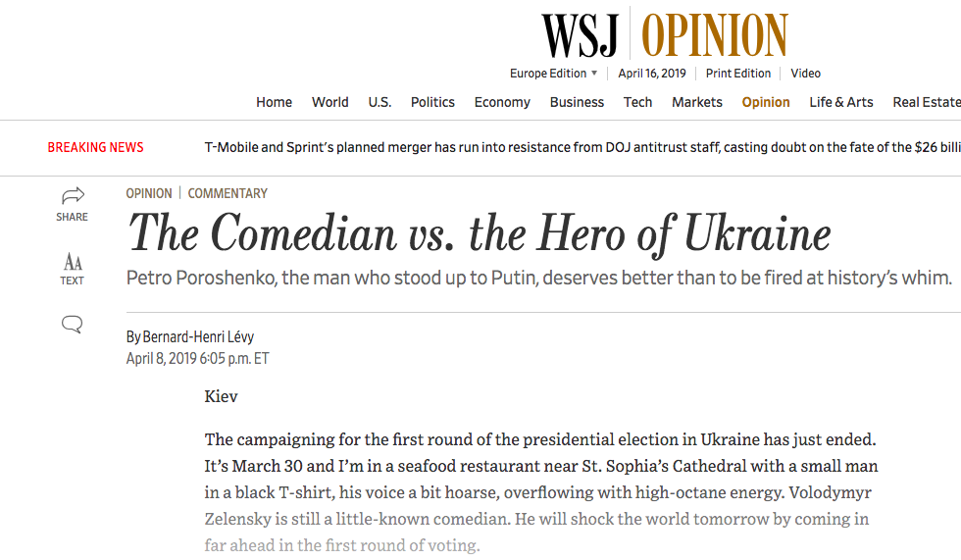
Task: Expand the Europe Edition dropdown
Action: [553, 74]
